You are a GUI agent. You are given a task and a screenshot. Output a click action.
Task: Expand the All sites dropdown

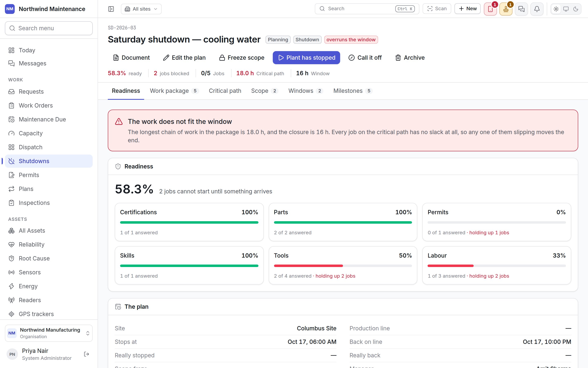141,9
